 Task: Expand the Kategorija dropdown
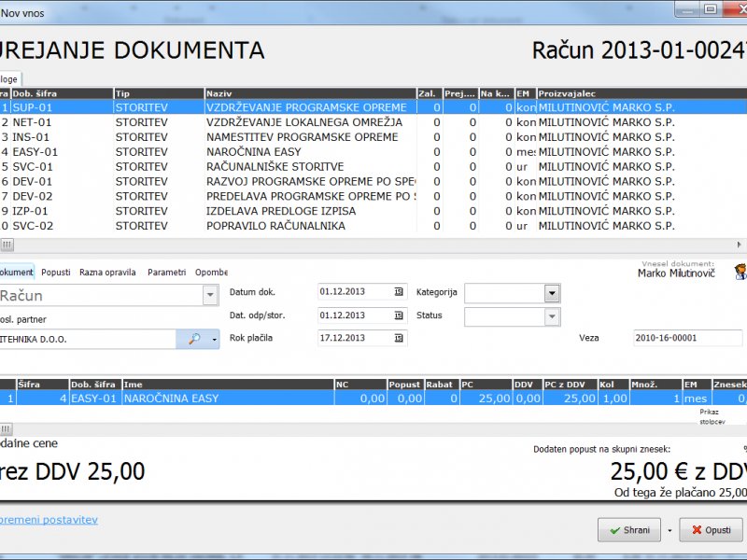552,293
